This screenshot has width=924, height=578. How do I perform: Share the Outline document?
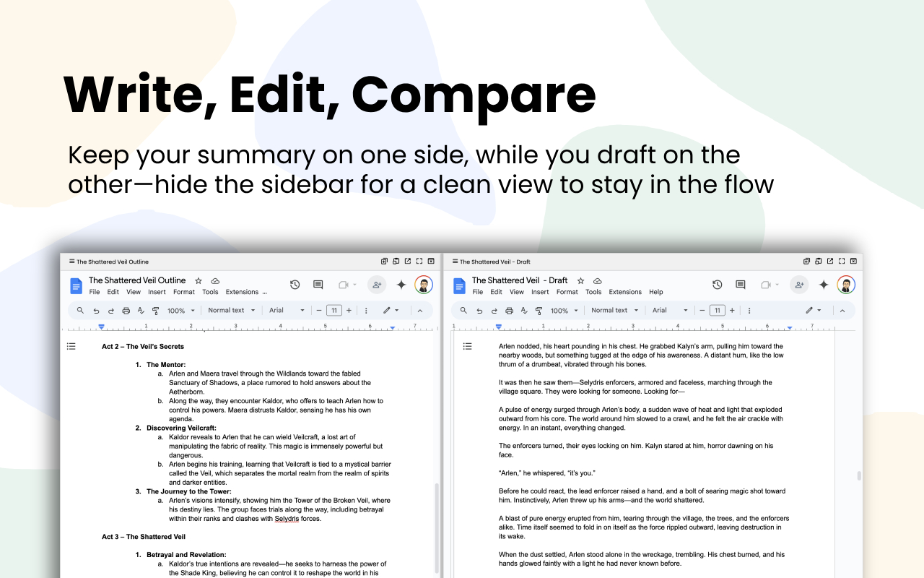pyautogui.click(x=376, y=285)
